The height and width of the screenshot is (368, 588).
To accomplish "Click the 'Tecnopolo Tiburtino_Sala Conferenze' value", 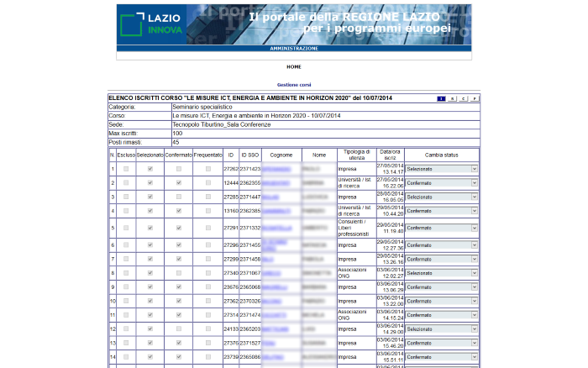I will pyautogui.click(x=222, y=124).
